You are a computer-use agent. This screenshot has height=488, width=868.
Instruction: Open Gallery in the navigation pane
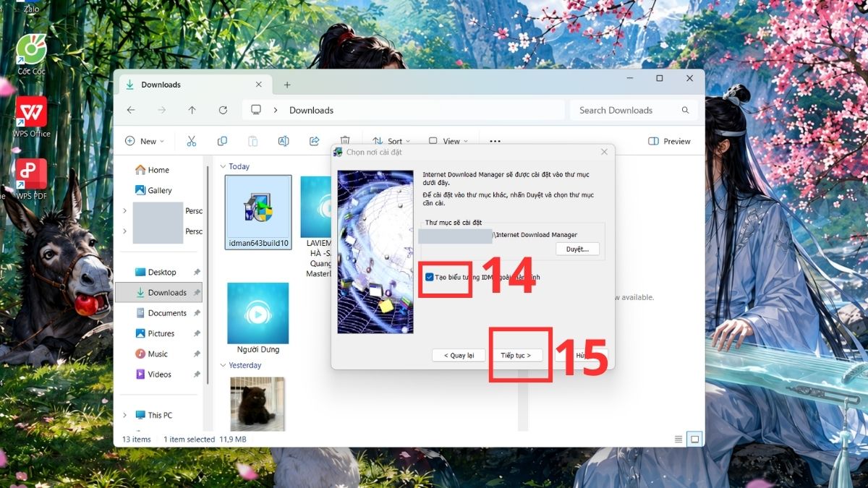point(153,190)
